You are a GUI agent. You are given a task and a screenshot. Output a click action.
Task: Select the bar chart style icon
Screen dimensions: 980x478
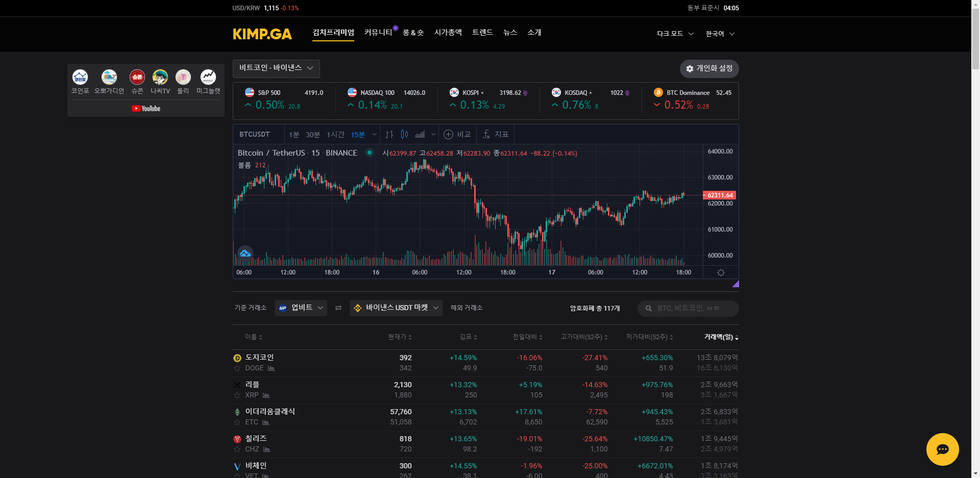pos(389,134)
